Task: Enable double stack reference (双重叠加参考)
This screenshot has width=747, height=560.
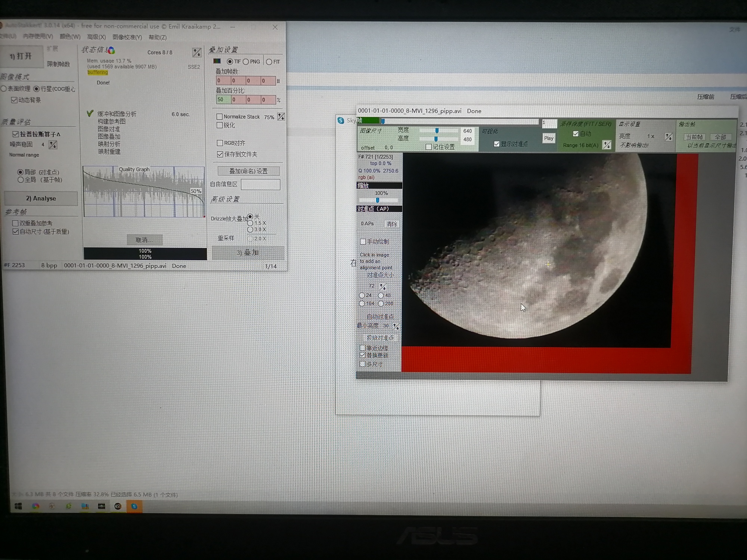Action: [x=15, y=223]
